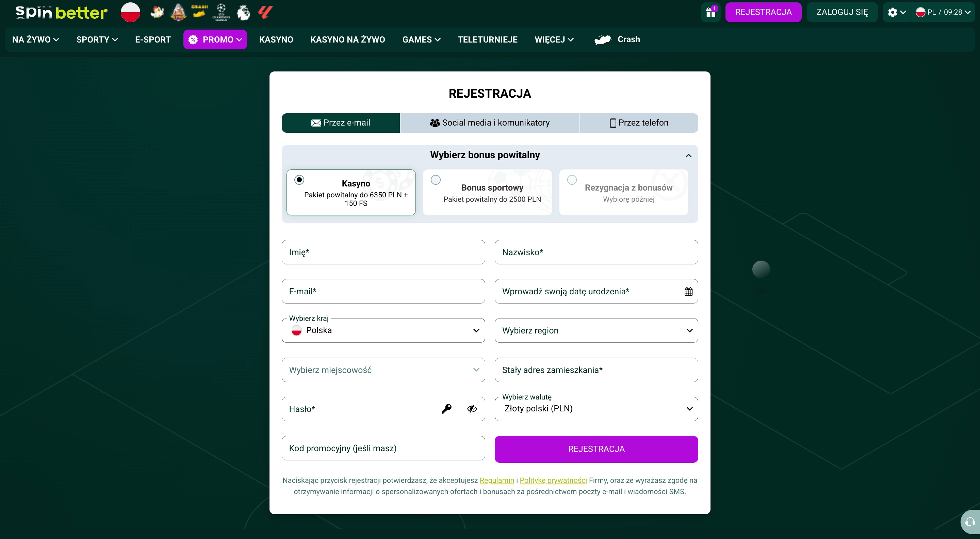Expand the NA ŻYWO menu
The height and width of the screenshot is (539, 980).
point(35,39)
